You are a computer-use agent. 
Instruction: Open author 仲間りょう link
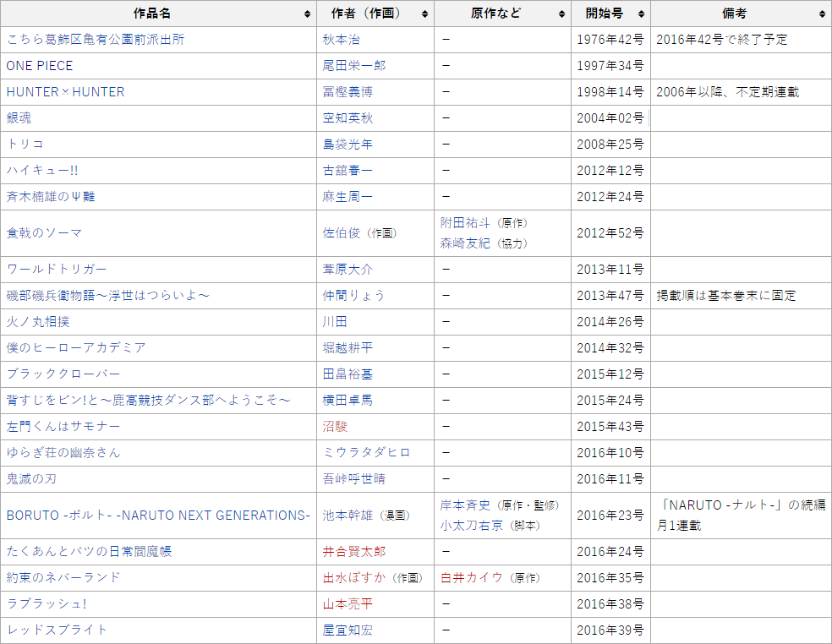[x=354, y=296]
